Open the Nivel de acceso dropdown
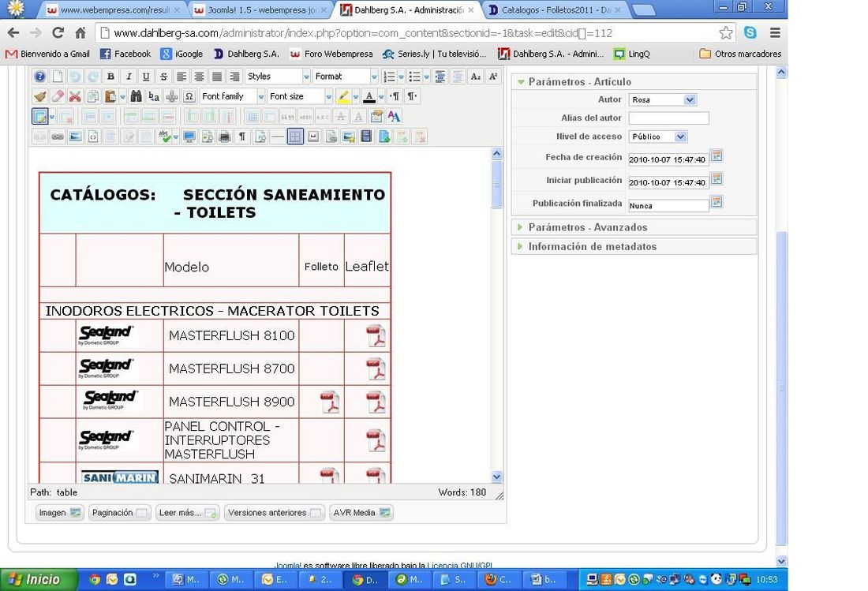The image size is (868, 591). point(658,137)
